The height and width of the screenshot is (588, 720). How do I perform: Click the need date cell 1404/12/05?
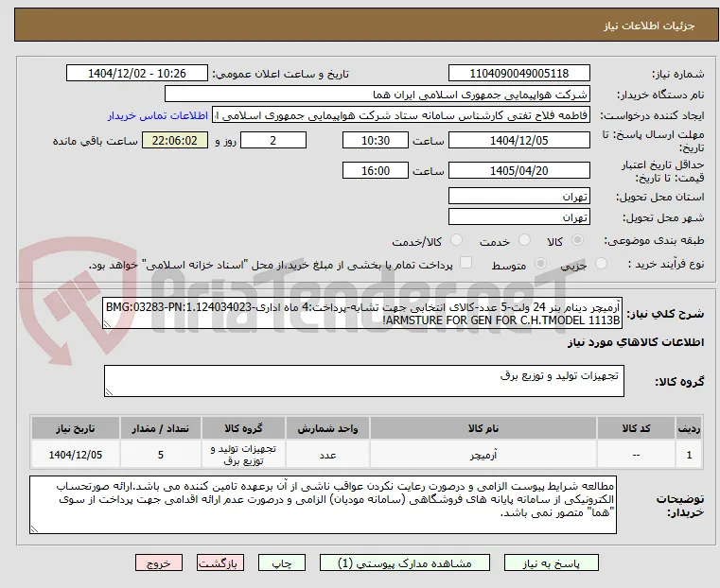coord(76,455)
